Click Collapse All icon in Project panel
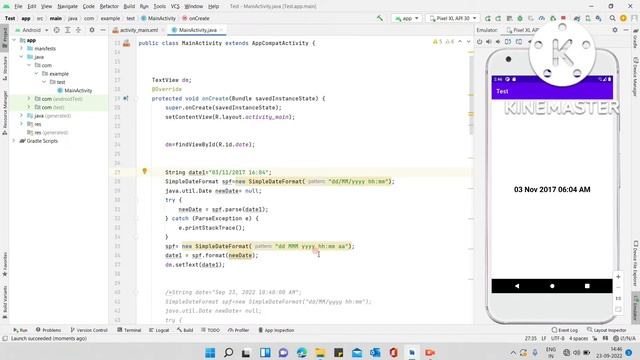 pyautogui.click(x=78, y=30)
